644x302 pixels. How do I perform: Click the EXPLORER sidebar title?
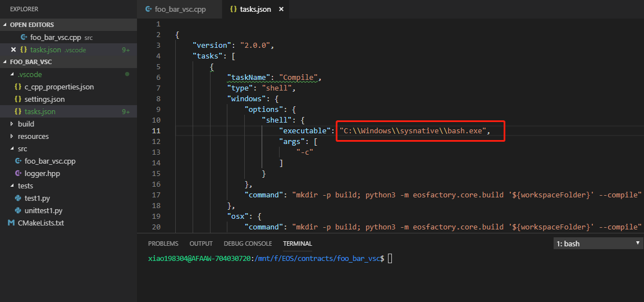click(x=24, y=8)
